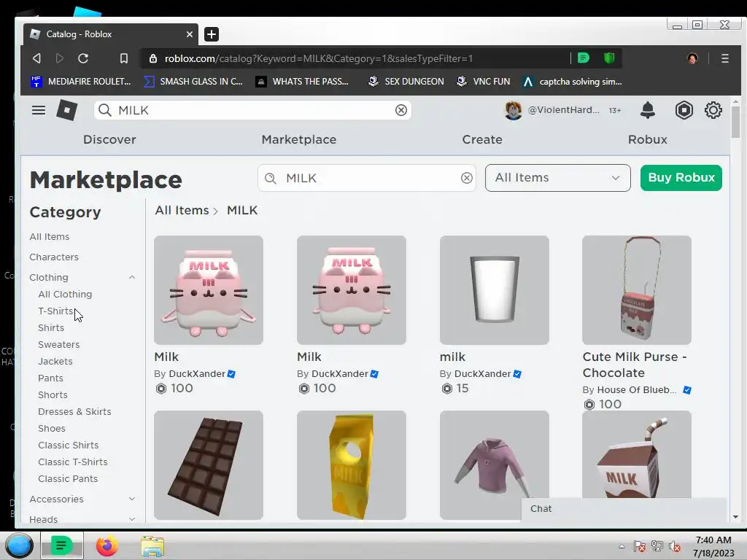Open the glass of milk item thumbnail
The image size is (747, 560).
(494, 290)
